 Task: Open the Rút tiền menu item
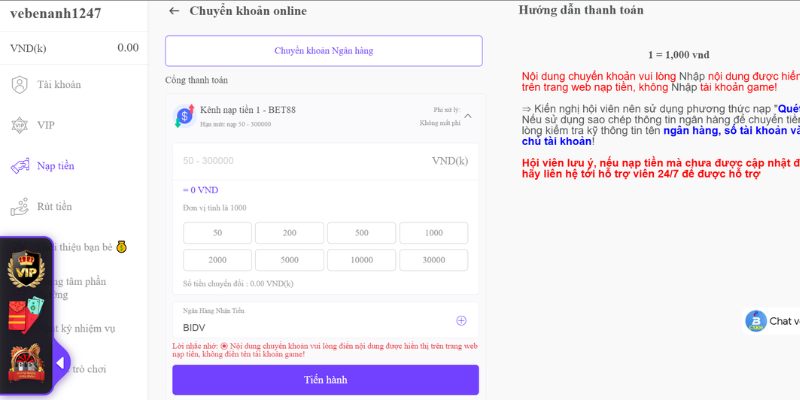[x=55, y=207]
